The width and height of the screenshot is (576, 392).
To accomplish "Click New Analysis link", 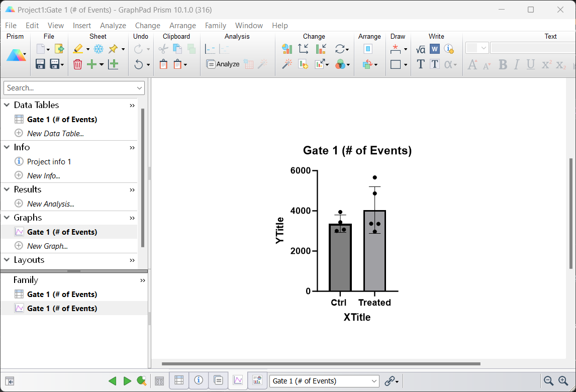I will tap(50, 204).
